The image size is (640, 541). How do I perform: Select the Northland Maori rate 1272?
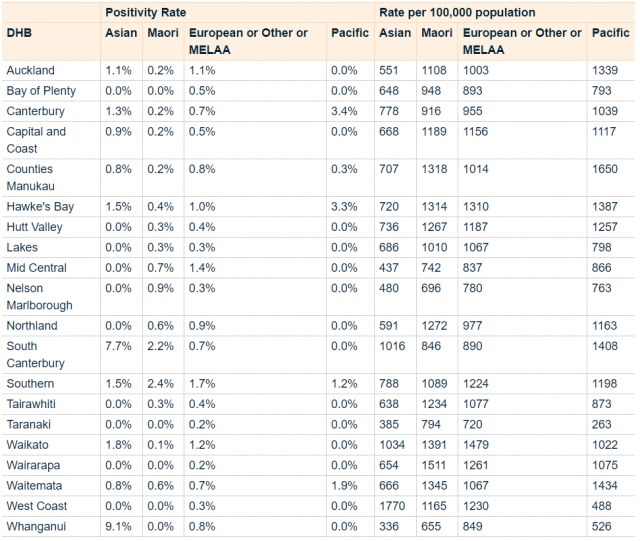click(434, 326)
